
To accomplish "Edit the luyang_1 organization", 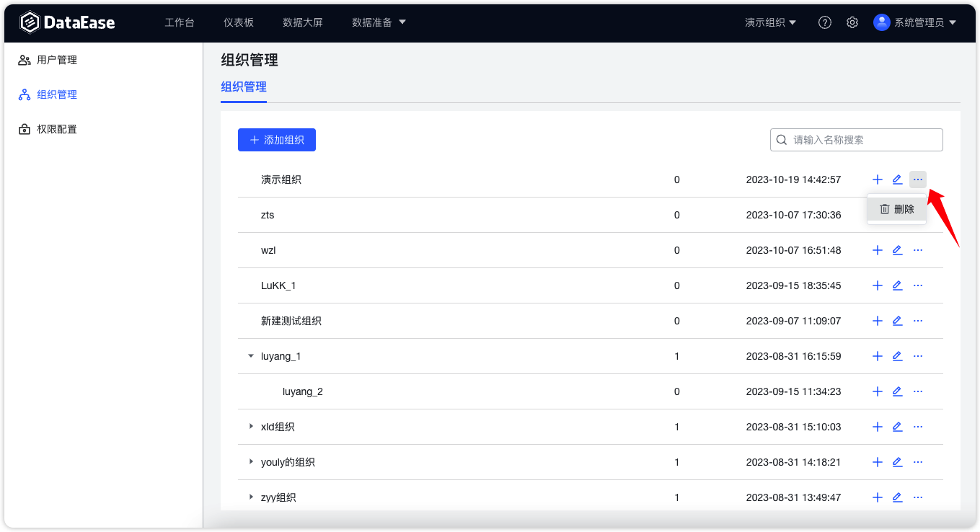I will pyautogui.click(x=897, y=356).
